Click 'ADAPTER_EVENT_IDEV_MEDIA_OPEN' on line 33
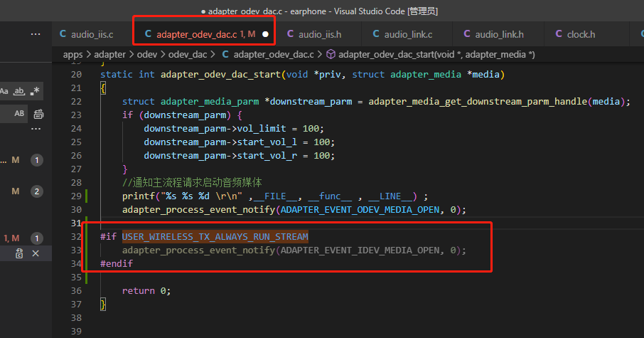 click(x=360, y=250)
